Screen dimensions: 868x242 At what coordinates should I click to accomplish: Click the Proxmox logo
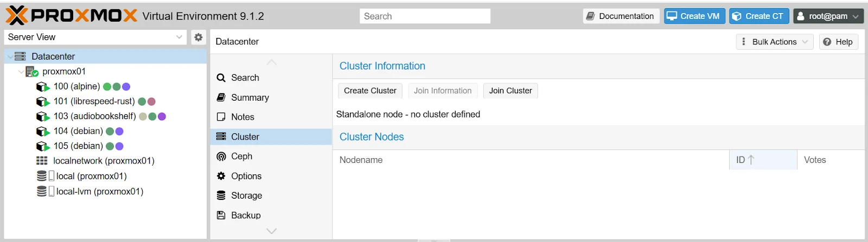[71, 16]
